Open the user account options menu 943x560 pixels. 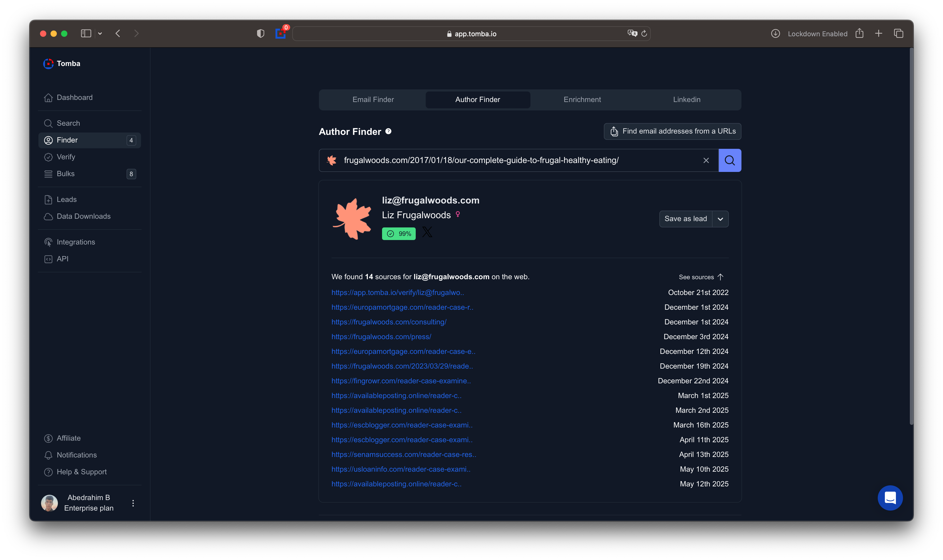133,503
